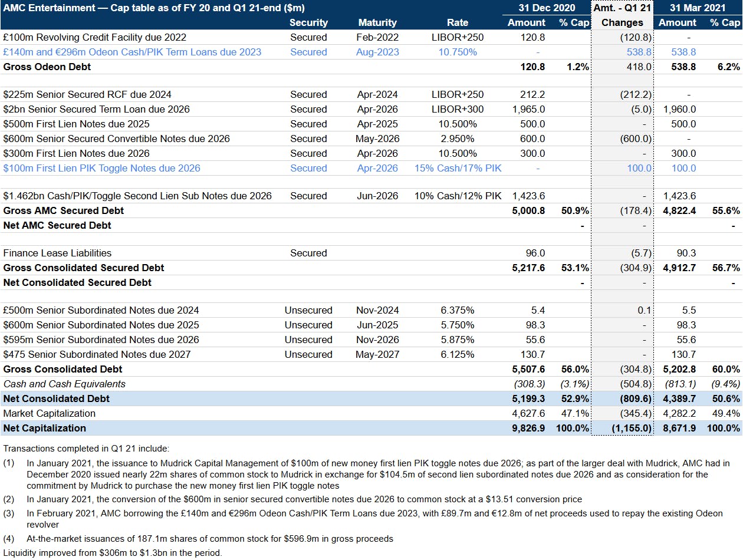Select the '£100m Revolving Credit Facility due 2022' row label
The height and width of the screenshot is (560, 743).
95,37
